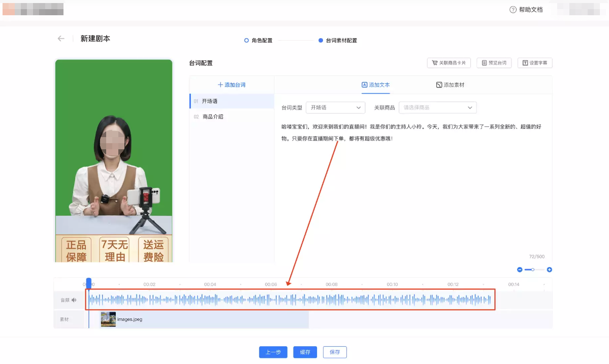Click the zoom-in plus icon above the timeline
The height and width of the screenshot is (364, 609).
pyautogui.click(x=549, y=270)
